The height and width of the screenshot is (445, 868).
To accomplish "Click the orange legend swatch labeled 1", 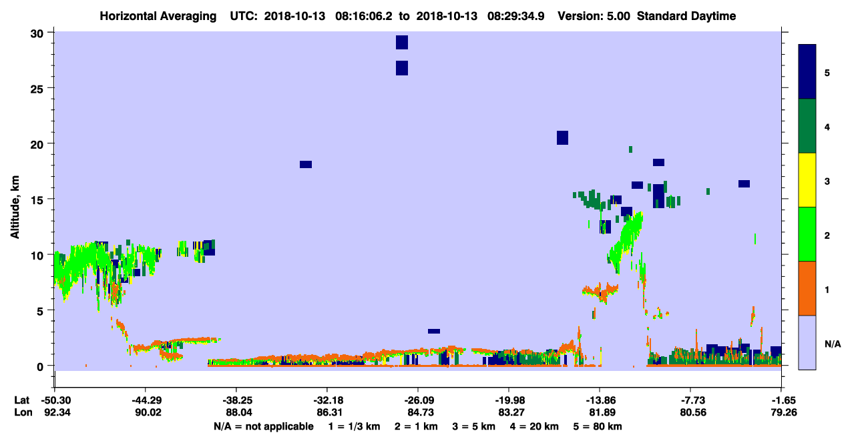I will [x=807, y=288].
